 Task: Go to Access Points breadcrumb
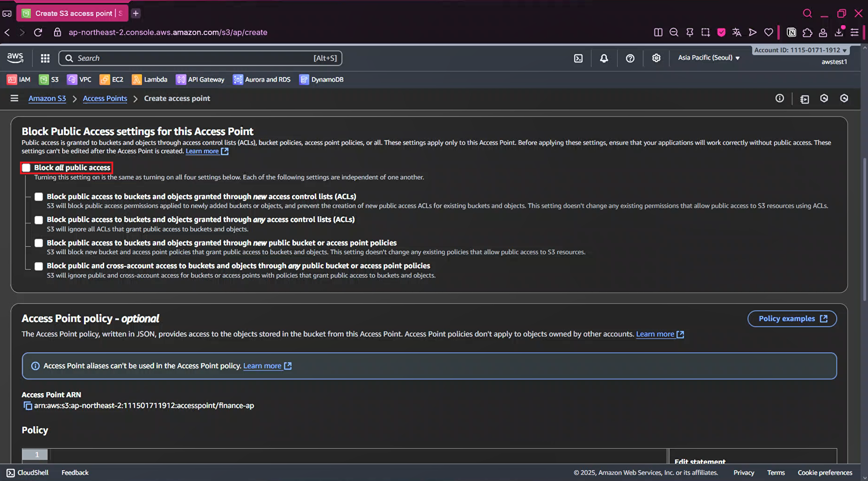pyautogui.click(x=105, y=99)
